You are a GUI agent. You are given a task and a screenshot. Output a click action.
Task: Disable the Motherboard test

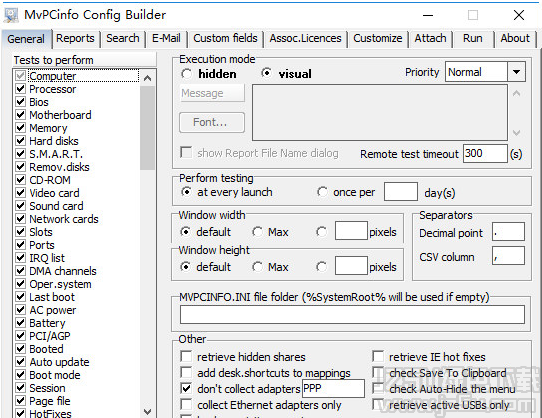pyautogui.click(x=21, y=115)
